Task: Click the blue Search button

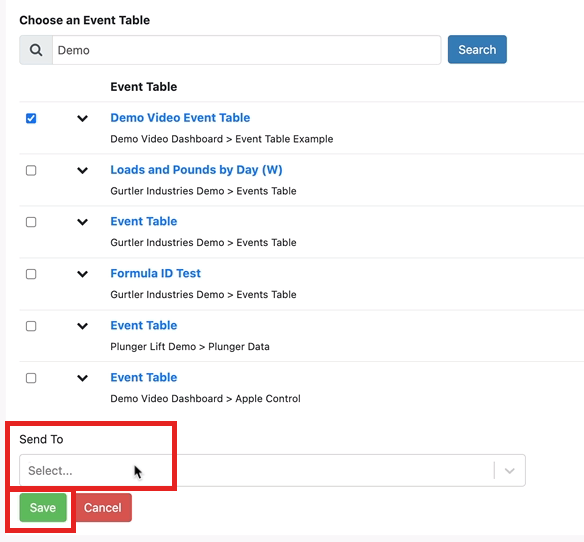Action: tap(477, 50)
